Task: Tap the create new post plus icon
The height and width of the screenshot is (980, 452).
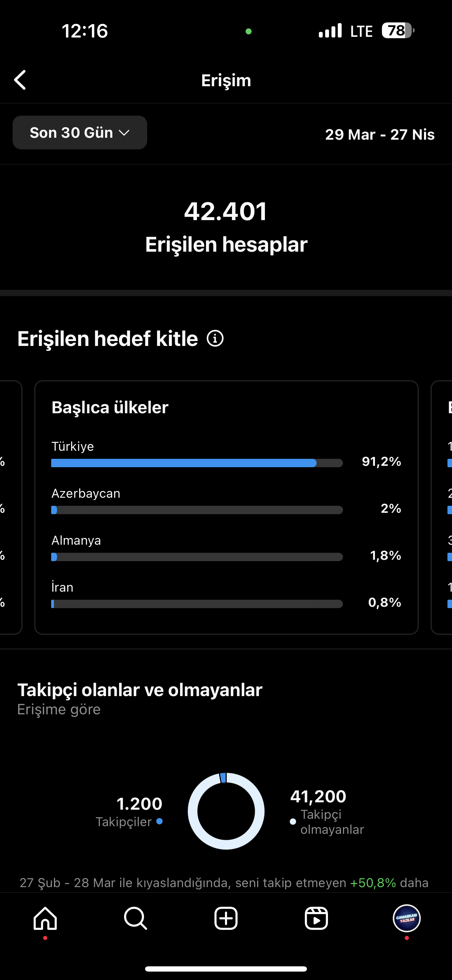Action: [x=226, y=918]
